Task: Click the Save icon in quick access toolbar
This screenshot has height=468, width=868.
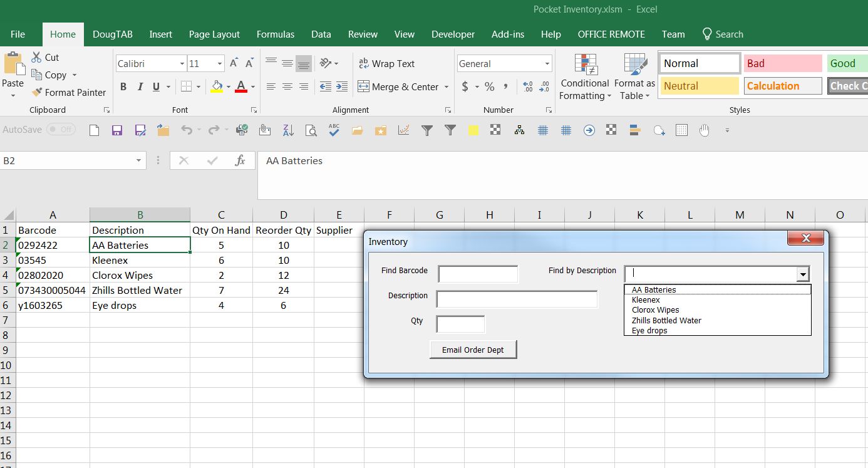Action: point(116,130)
